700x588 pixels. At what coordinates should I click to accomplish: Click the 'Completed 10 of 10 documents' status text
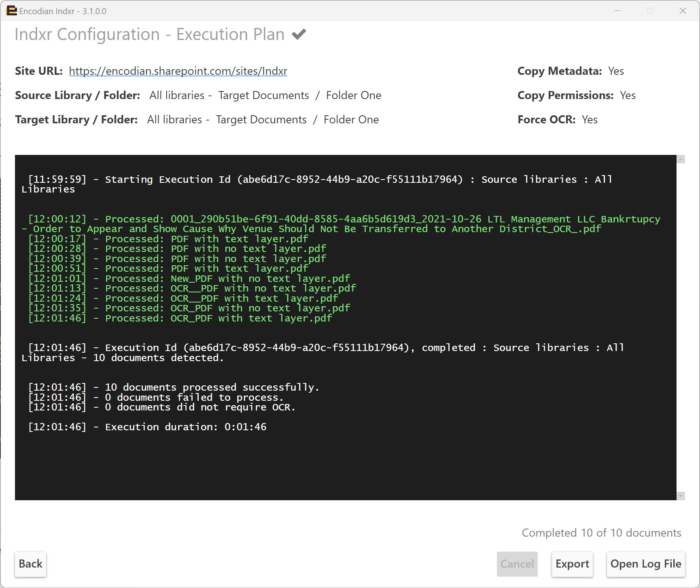click(x=601, y=533)
